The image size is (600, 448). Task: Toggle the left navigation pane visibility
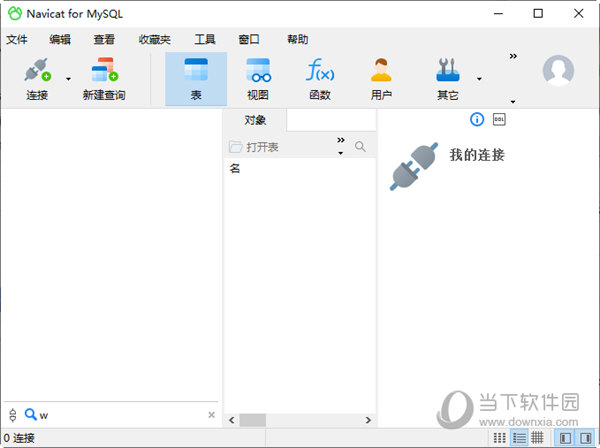click(x=566, y=438)
